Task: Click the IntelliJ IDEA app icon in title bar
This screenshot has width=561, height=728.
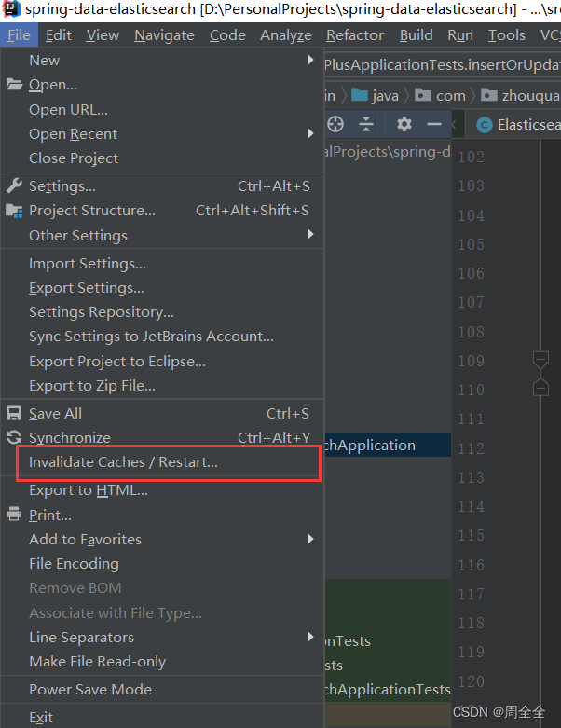Action: 11,9
